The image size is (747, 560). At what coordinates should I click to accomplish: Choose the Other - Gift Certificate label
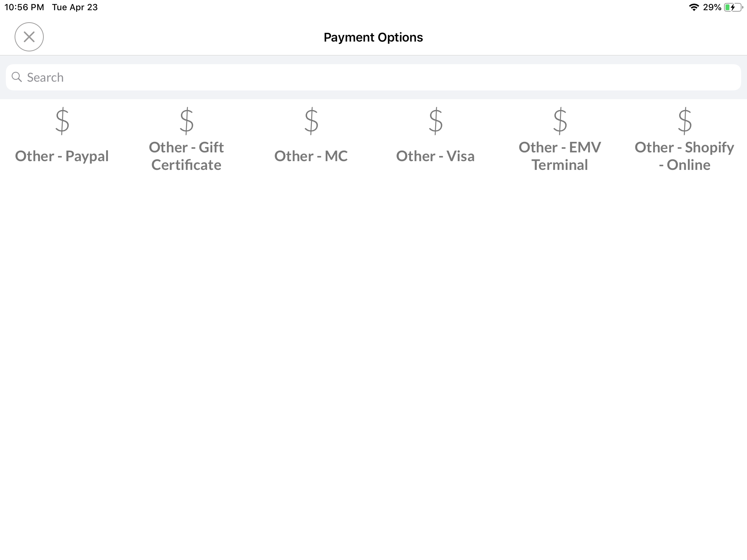coord(186,156)
